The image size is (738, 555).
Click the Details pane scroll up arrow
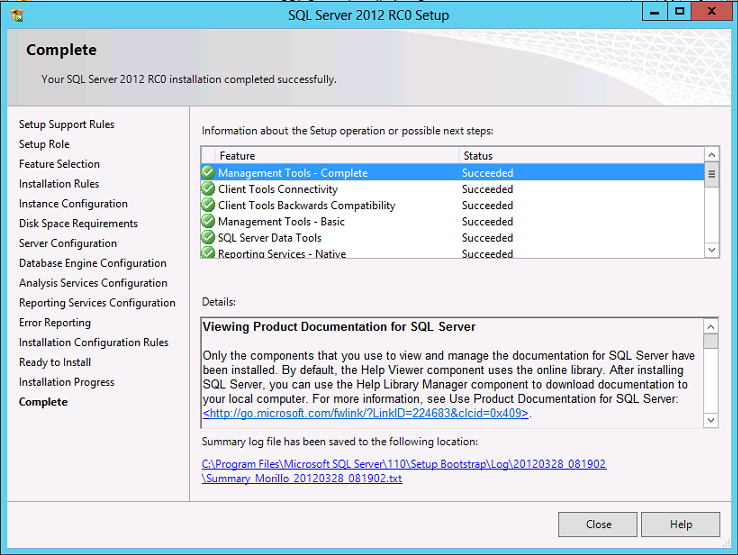711,327
